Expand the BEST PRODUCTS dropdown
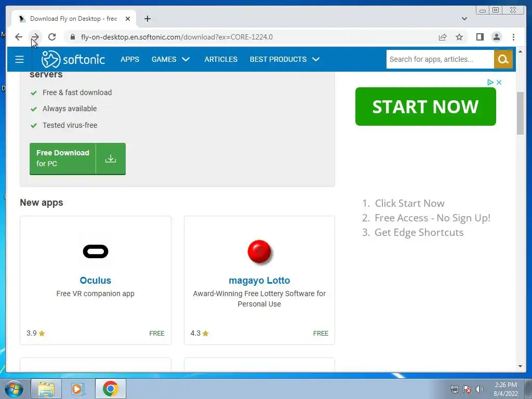The image size is (532, 399). pos(285,59)
